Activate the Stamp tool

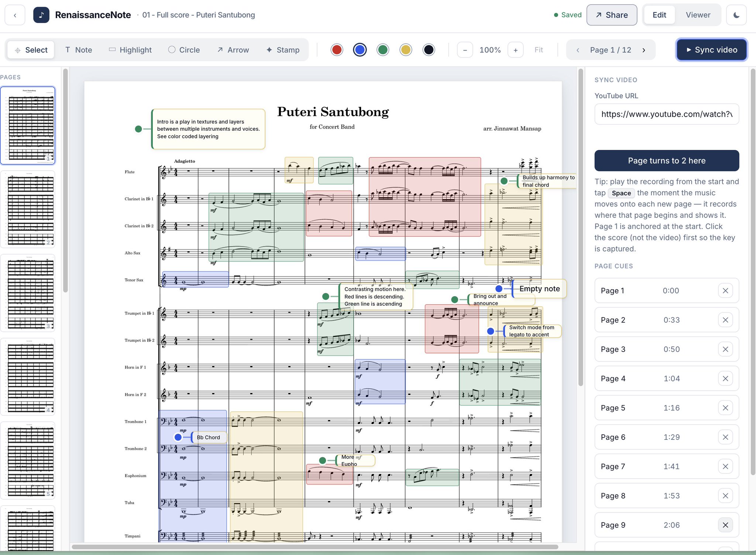283,50
